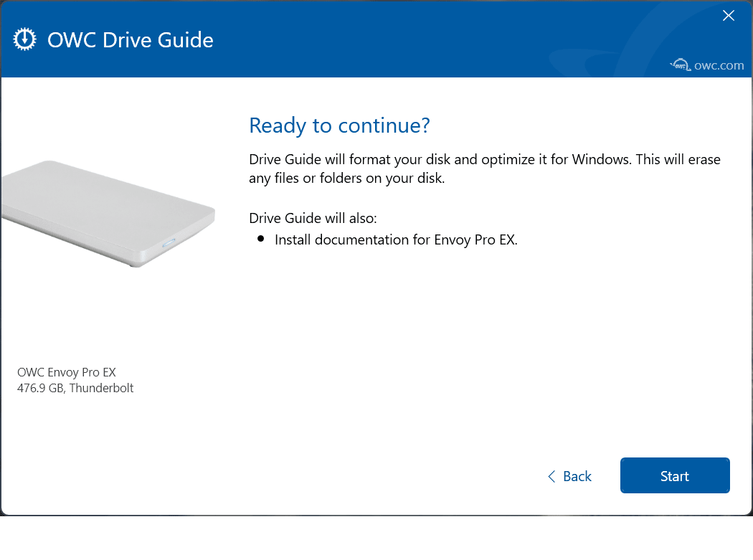Screen dimensions: 753x560
Task: Click the bullet dot beside the documentation item
Action: tap(260, 238)
